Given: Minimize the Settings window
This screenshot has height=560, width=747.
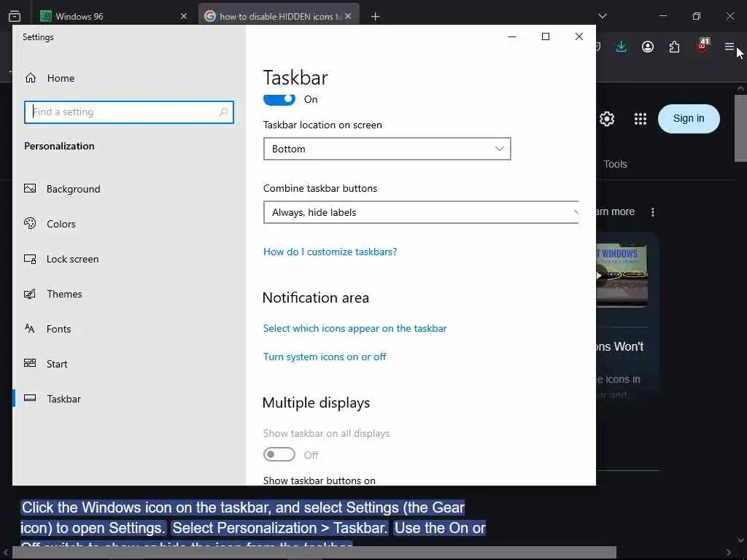Looking at the screenshot, I should coord(512,36).
